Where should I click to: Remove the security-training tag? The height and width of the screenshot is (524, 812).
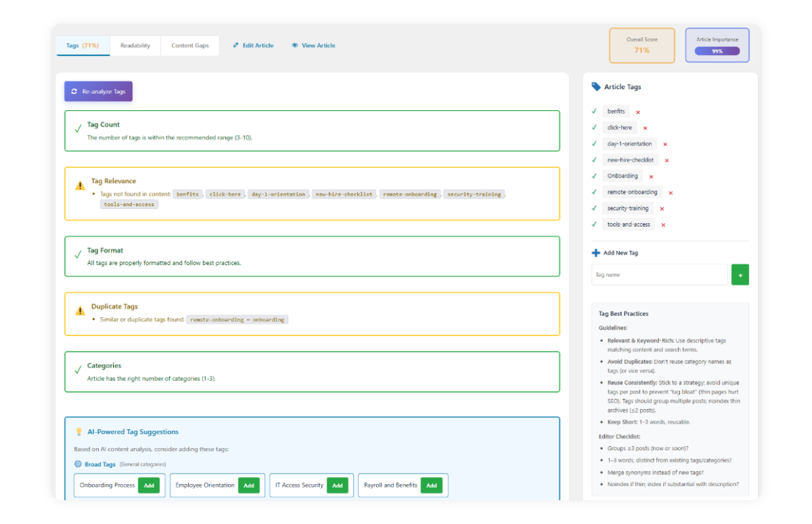[x=662, y=209]
